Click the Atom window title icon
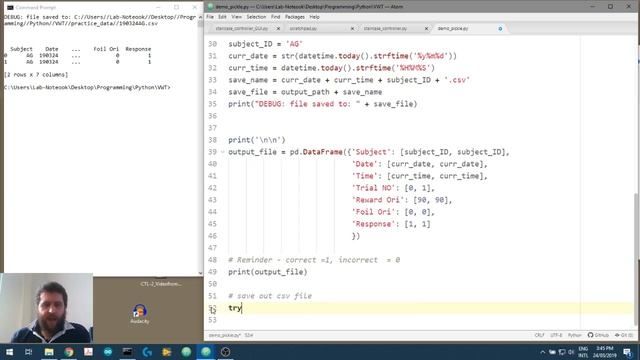The image size is (640, 360). (210, 7)
